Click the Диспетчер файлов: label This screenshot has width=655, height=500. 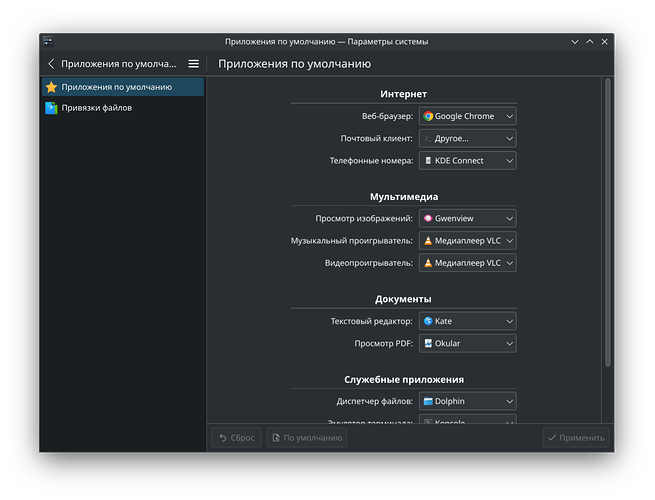pos(375,401)
